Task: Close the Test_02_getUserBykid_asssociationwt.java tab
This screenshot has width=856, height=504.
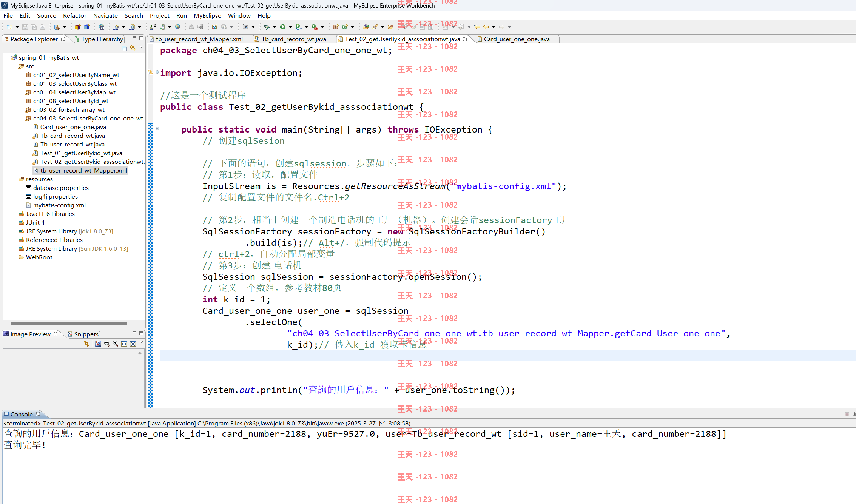Action: (465, 39)
